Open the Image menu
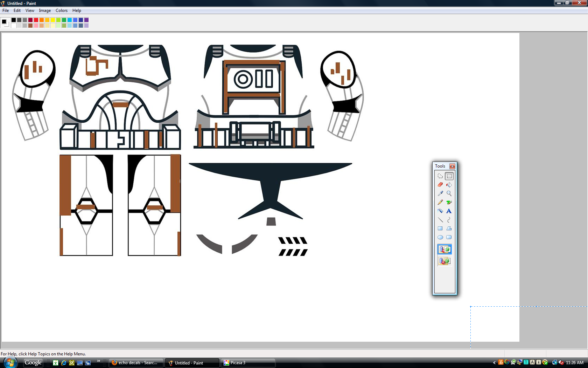Screen dimensions: 588x368 (45, 11)
